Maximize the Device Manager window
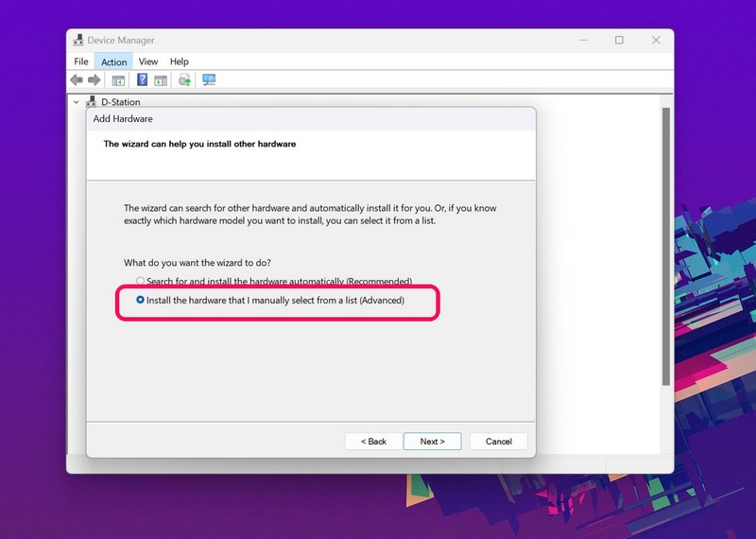The image size is (756, 539). tap(619, 40)
